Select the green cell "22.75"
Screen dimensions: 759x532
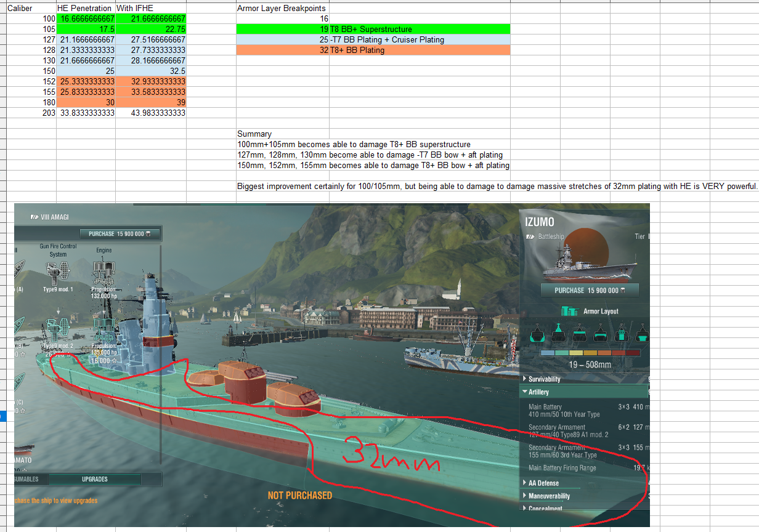tap(151, 30)
